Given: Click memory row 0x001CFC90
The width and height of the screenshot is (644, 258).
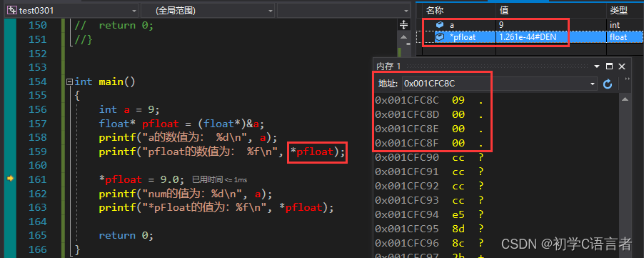Looking at the screenshot, I should tap(429, 157).
